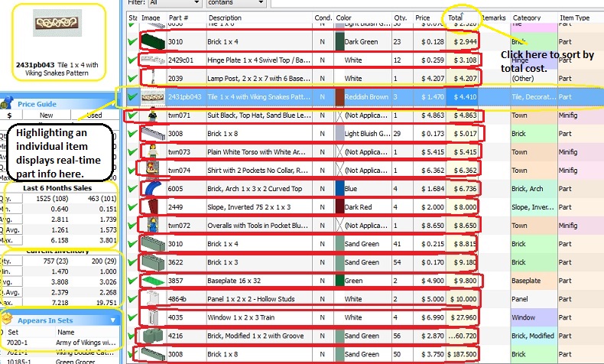This screenshot has height=364, width=604.
Task: Click 'Name' column header in Appears In Sets
Action: pos(66,332)
